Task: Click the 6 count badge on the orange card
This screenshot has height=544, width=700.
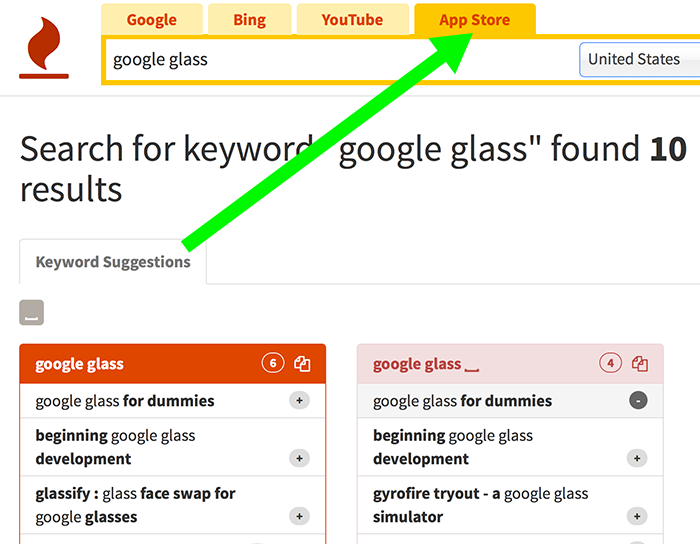Action: [x=273, y=363]
